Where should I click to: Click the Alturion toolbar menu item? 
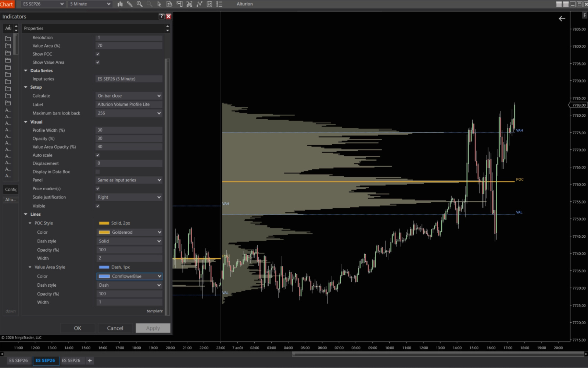click(x=245, y=4)
